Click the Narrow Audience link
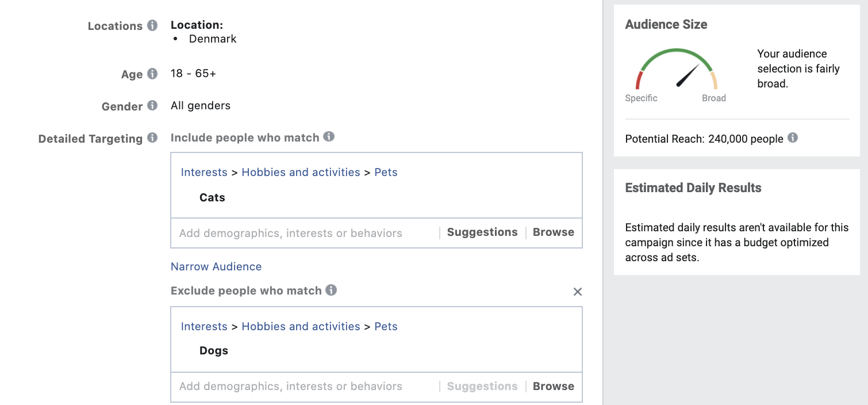 [216, 266]
